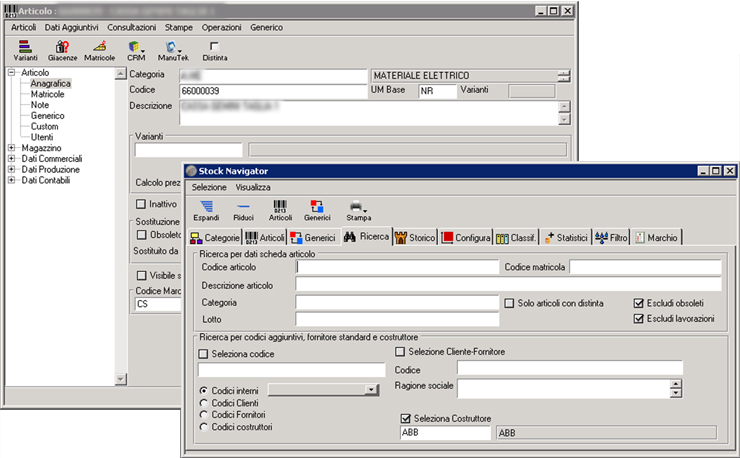Open Varianti tool in Articolo toolbar
Screen dimensions: 740x458
[25, 51]
